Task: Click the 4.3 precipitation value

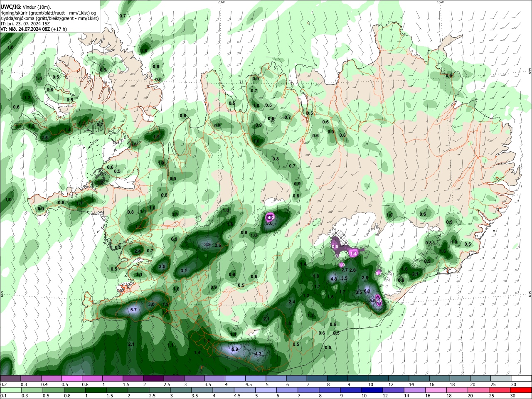Action: 258,354
